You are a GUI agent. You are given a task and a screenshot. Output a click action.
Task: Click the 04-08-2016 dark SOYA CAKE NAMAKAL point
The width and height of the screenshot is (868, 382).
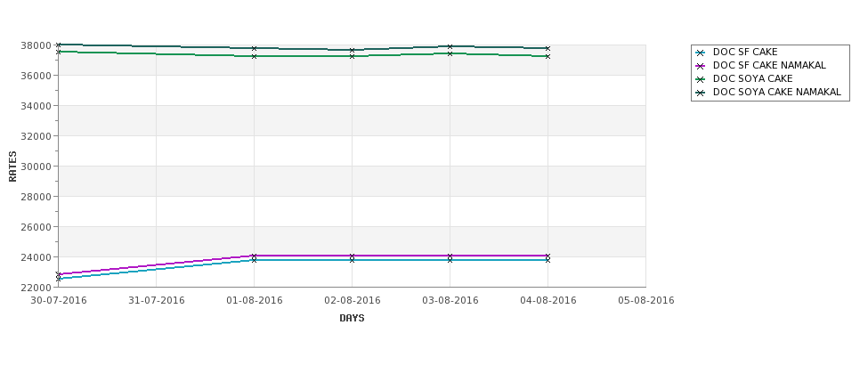[548, 49]
